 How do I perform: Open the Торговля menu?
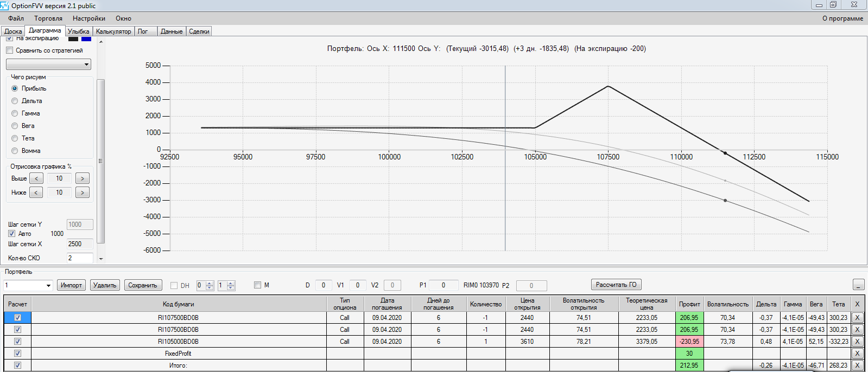(48, 18)
